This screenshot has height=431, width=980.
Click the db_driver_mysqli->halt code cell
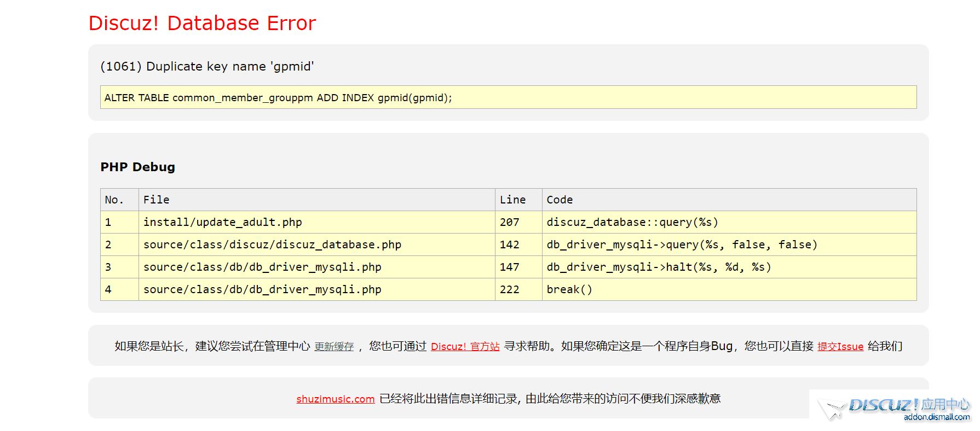click(x=658, y=267)
